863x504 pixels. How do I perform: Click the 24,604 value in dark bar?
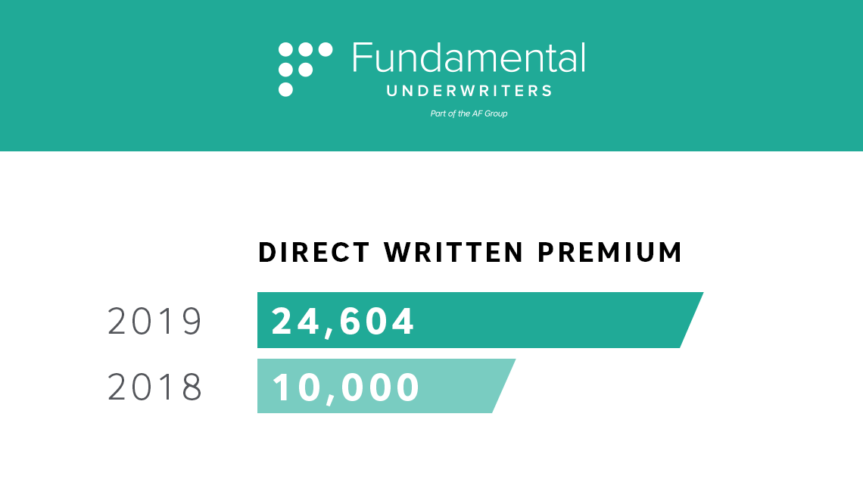coord(342,322)
